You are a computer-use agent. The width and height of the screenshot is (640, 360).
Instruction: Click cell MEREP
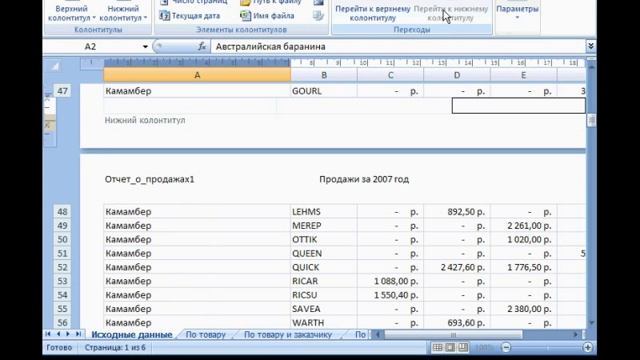coord(324,225)
